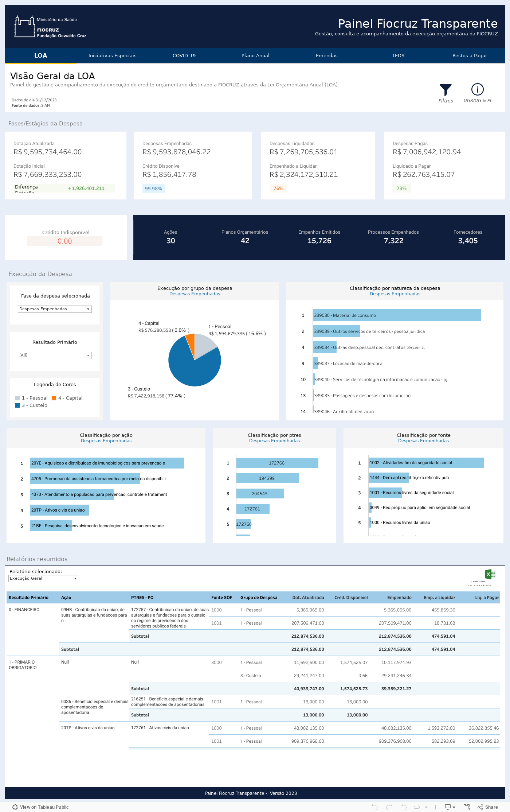Open Resultado Primário (All) dropdown
The width and height of the screenshot is (510, 812).
click(55, 355)
